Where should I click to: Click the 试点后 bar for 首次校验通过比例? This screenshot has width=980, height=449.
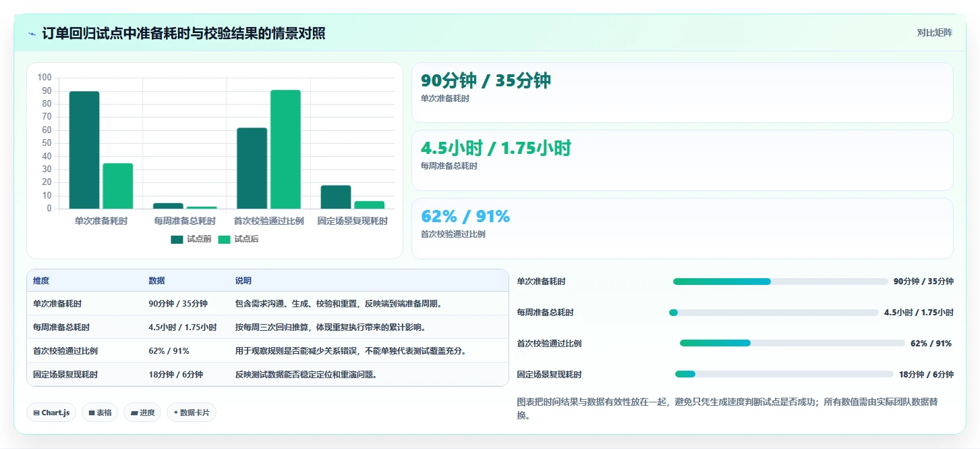pos(285,149)
